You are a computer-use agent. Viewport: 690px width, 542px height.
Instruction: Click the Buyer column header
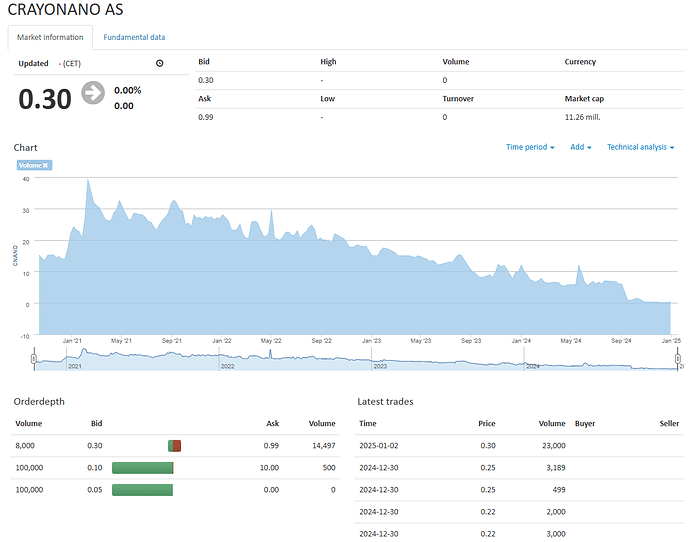point(585,423)
